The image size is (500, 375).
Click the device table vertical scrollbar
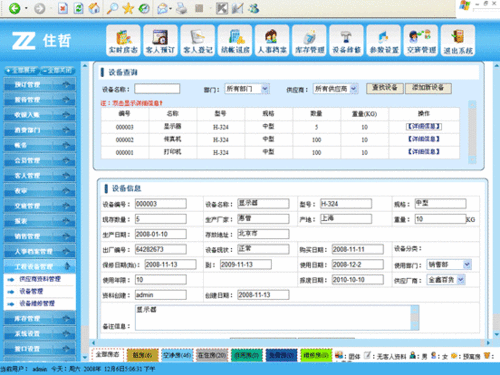point(472,132)
